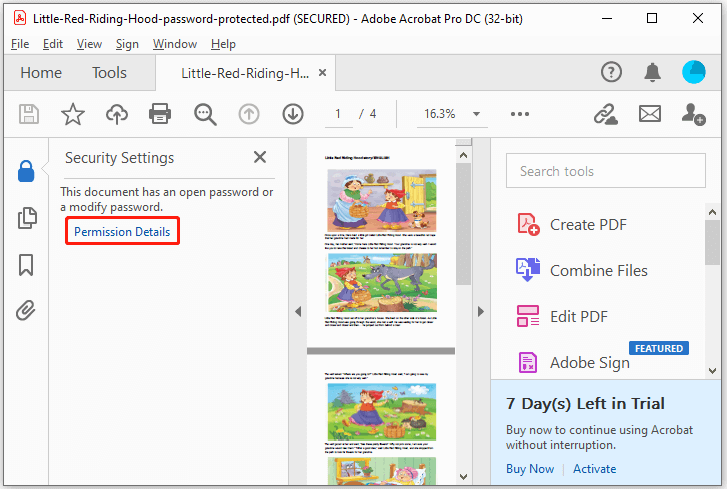
Task: Click the first page grandmother illustration
Action: pos(382,200)
